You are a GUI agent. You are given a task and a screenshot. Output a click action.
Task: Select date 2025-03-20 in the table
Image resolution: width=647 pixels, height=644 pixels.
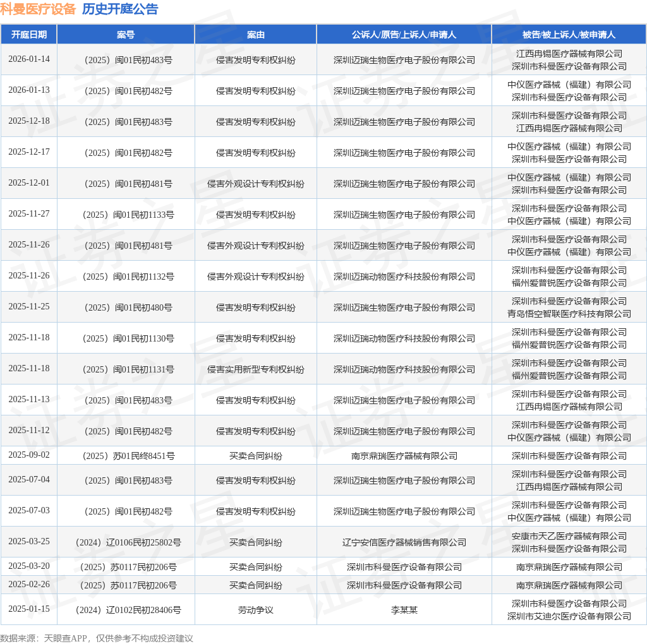pyautogui.click(x=29, y=566)
